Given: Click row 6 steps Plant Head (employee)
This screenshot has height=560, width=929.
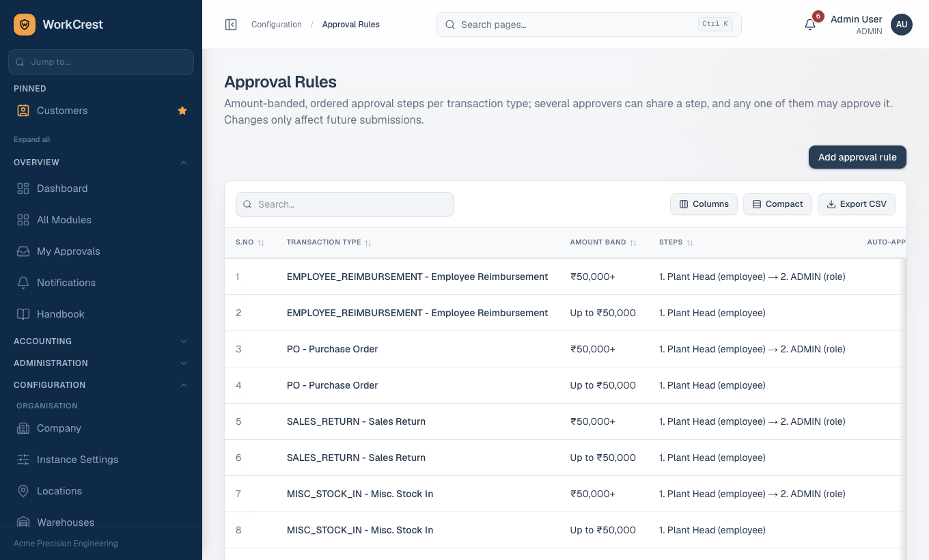Looking at the screenshot, I should (x=712, y=458).
